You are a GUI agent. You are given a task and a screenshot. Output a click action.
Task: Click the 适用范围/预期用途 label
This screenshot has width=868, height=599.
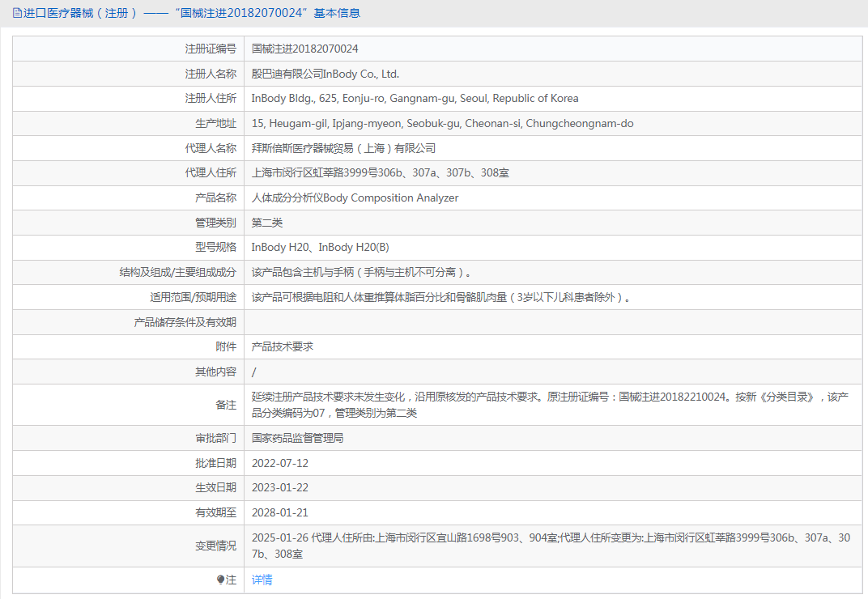point(193,297)
